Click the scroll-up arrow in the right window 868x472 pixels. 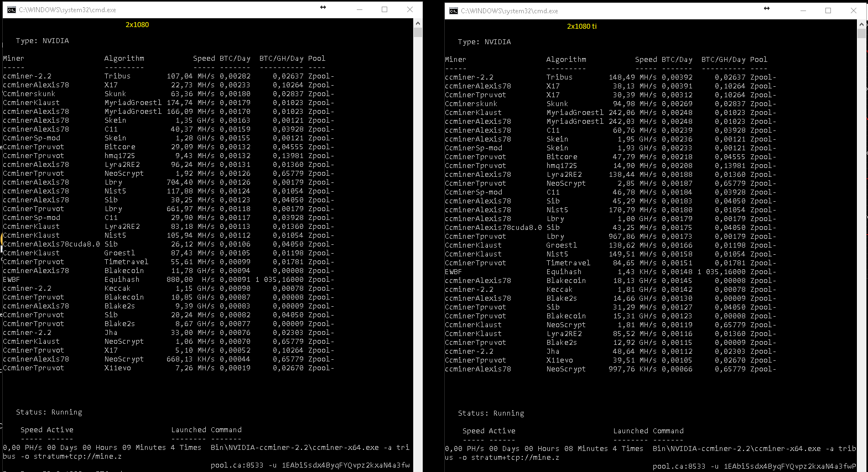click(x=862, y=24)
